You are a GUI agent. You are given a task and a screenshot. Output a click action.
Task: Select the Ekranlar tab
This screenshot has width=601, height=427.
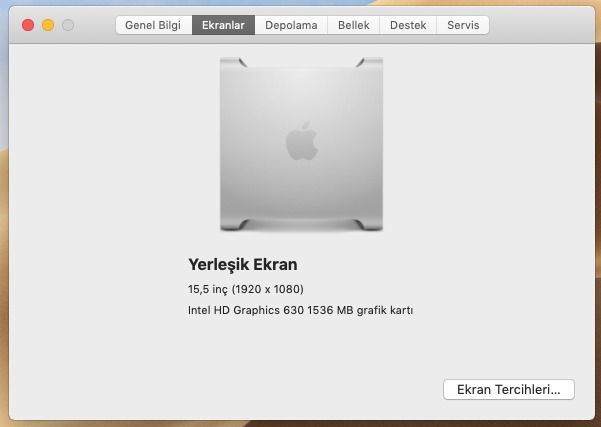(223, 25)
